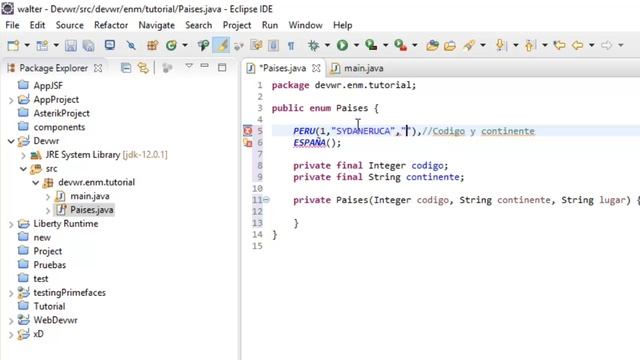
Task: Expand the Liberty Runtime project node
Action: pyautogui.click(x=11, y=224)
